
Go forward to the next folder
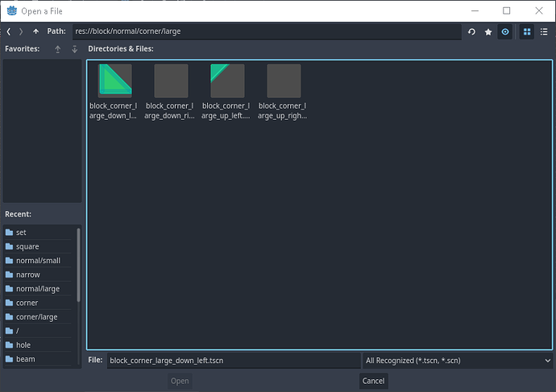[21, 31]
